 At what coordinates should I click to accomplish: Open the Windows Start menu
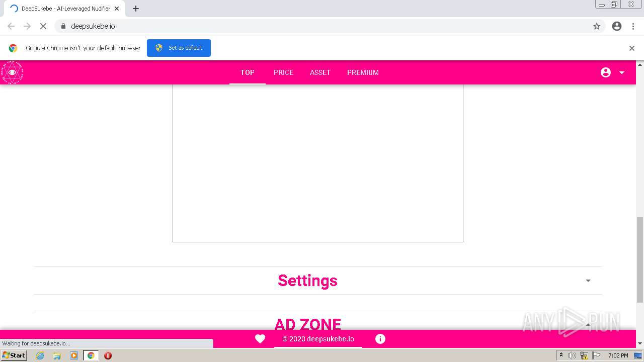[x=14, y=355]
